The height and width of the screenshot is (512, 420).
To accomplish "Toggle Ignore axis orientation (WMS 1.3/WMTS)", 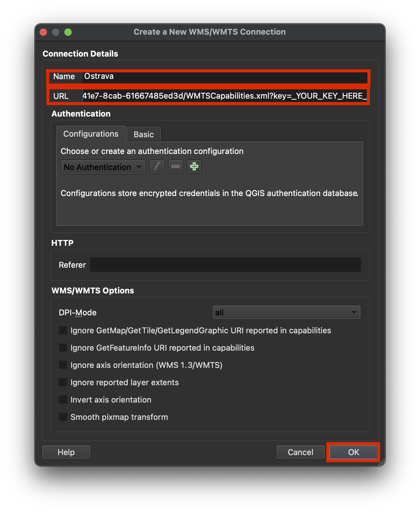I will point(63,365).
